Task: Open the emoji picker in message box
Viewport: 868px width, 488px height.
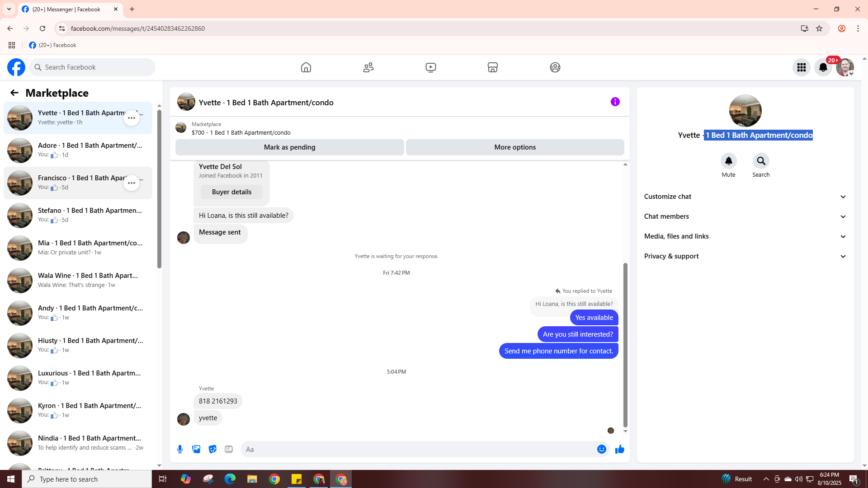Action: tap(601, 449)
